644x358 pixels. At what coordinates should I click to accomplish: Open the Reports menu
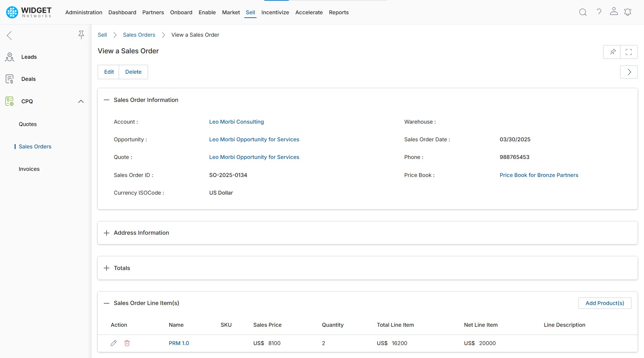[x=339, y=12]
